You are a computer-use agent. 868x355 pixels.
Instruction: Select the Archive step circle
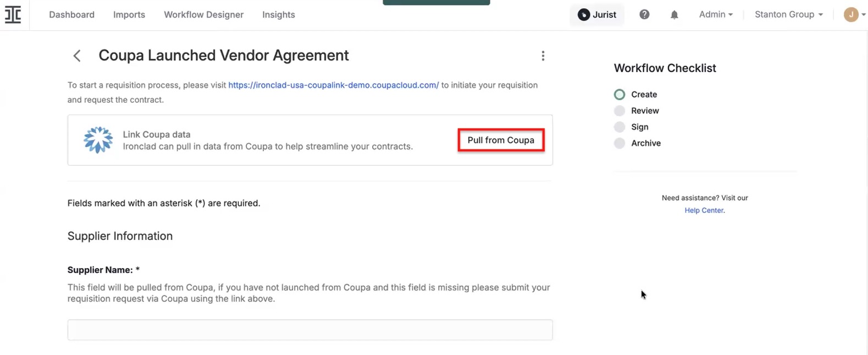[620, 143]
